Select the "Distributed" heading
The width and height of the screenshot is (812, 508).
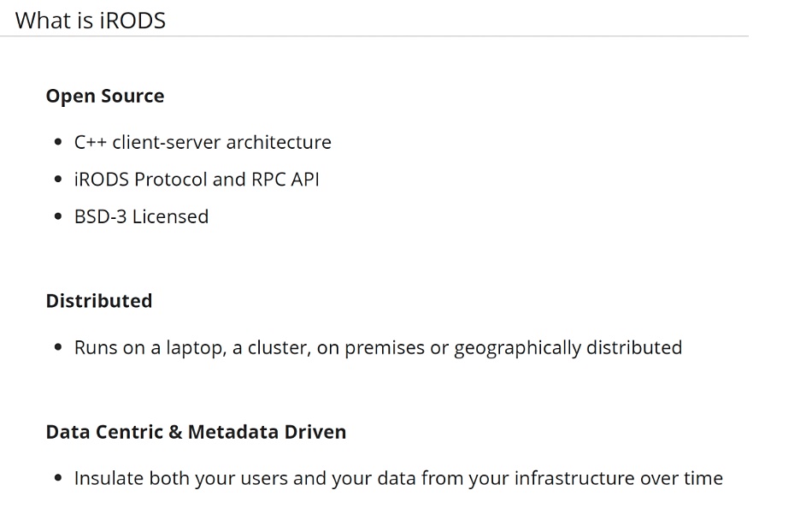[99, 301]
